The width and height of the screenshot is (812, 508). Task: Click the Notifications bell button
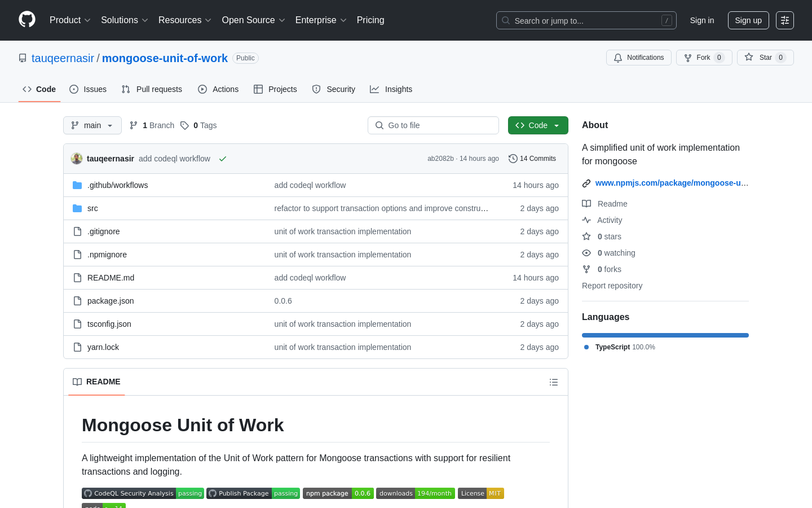(x=639, y=58)
